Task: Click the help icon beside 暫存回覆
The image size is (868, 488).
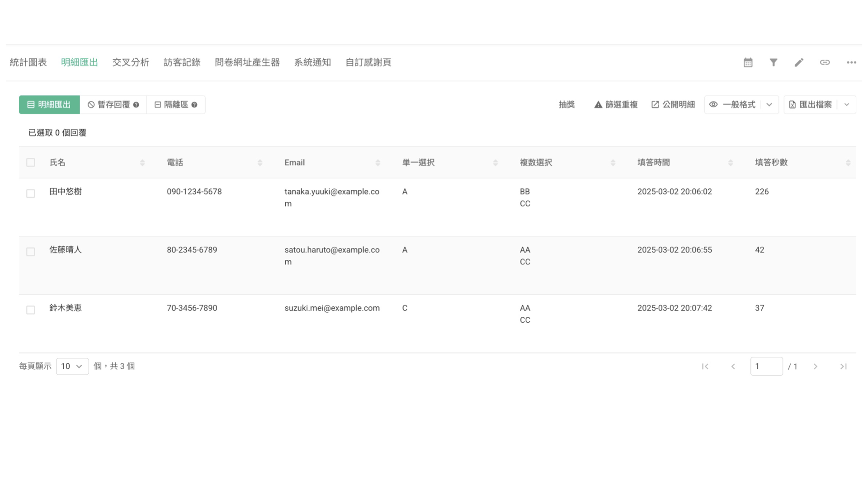Action: (x=136, y=105)
